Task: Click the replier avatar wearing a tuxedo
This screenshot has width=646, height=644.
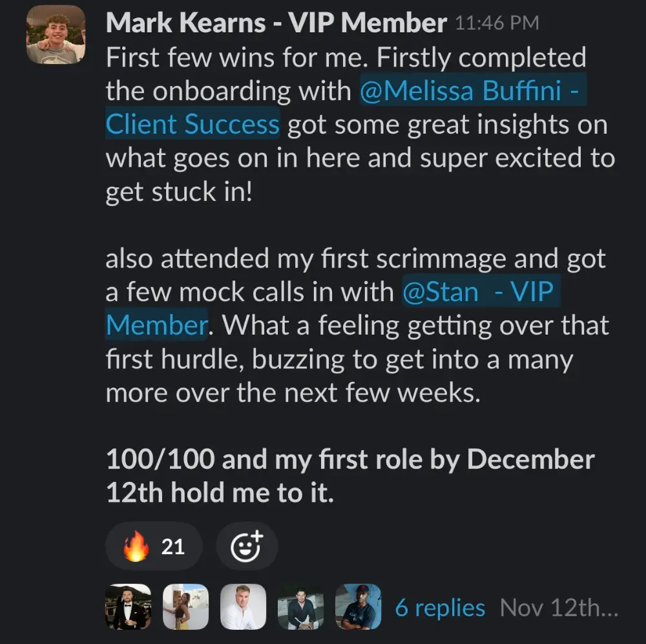Action: click(128, 607)
